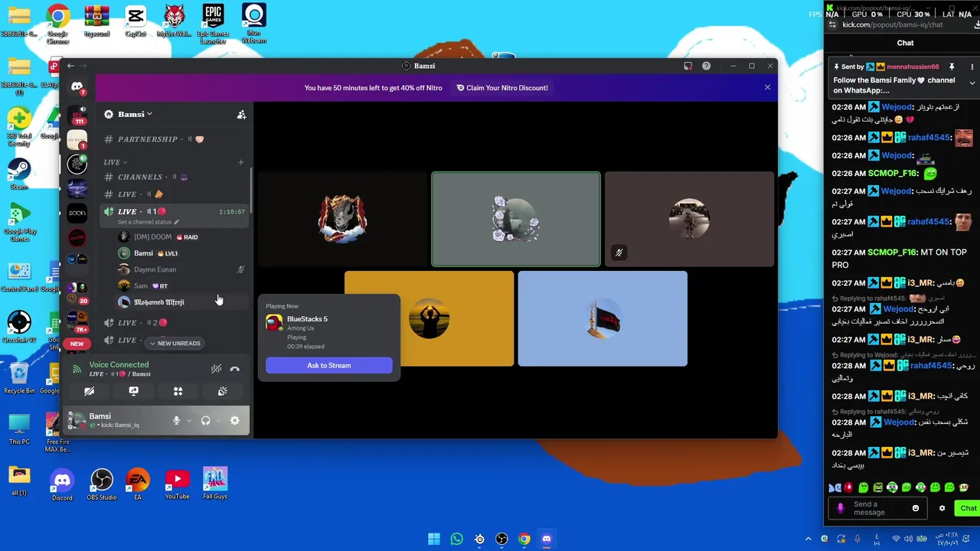Toggle noise suppression in Voice Connected panel
Screen dimensions: 980x551
coord(216,369)
